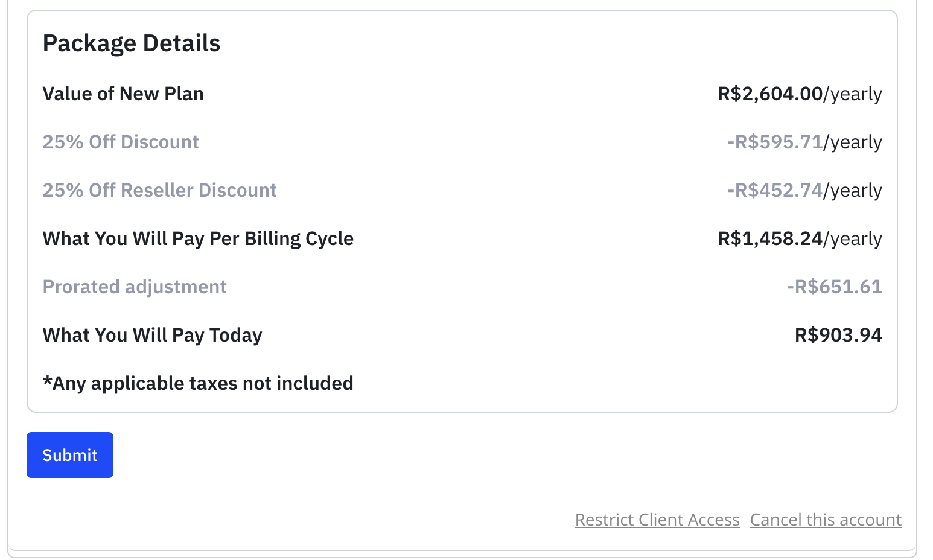The width and height of the screenshot is (933, 560).
Task: Click the R$1,458.24 billing cycle amount
Action: [x=770, y=238]
